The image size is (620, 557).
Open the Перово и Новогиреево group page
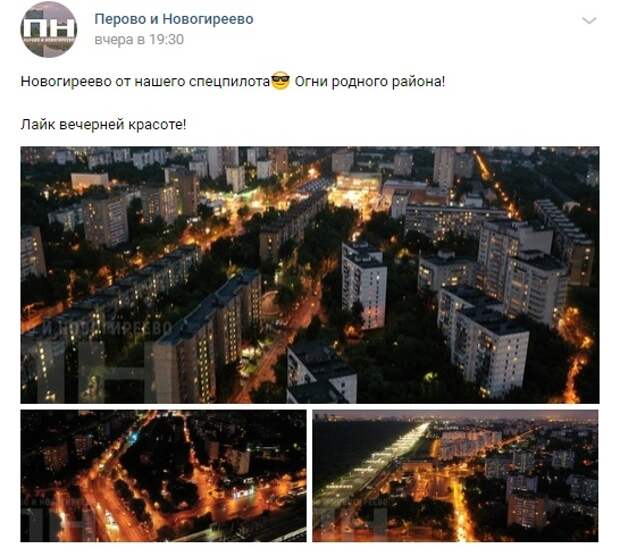(x=174, y=19)
